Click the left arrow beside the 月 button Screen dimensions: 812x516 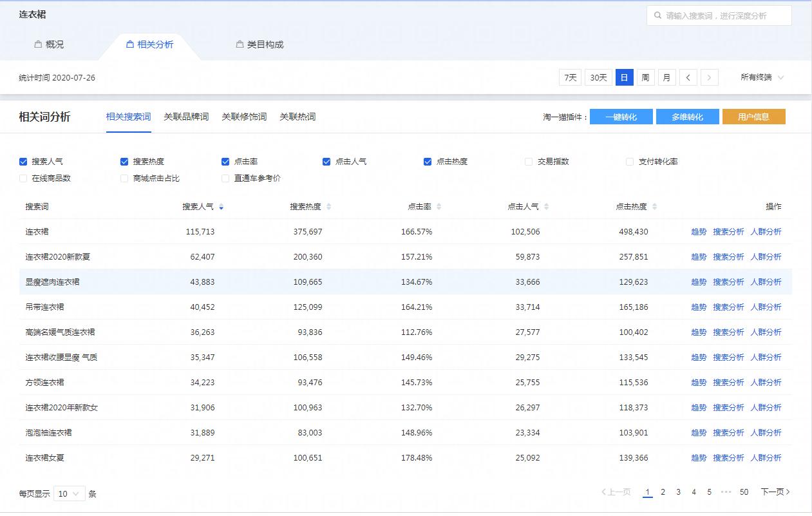(x=688, y=77)
